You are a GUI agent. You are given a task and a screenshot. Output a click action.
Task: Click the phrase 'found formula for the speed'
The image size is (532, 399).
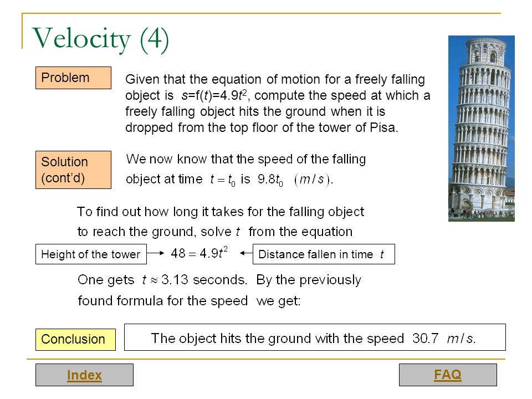click(x=163, y=301)
